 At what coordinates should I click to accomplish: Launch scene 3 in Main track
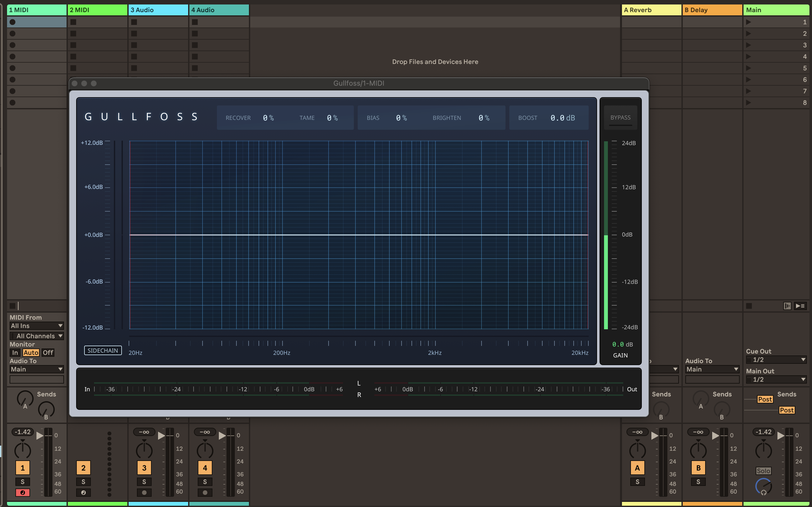click(748, 45)
